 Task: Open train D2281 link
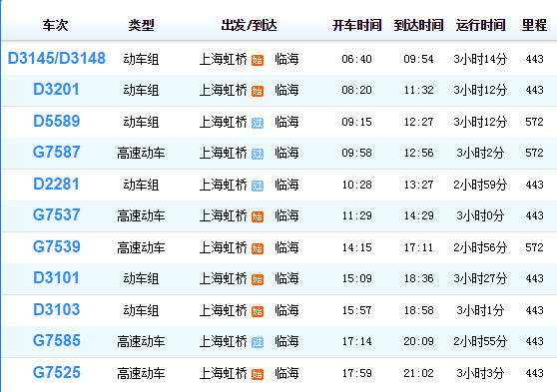[x=56, y=184]
